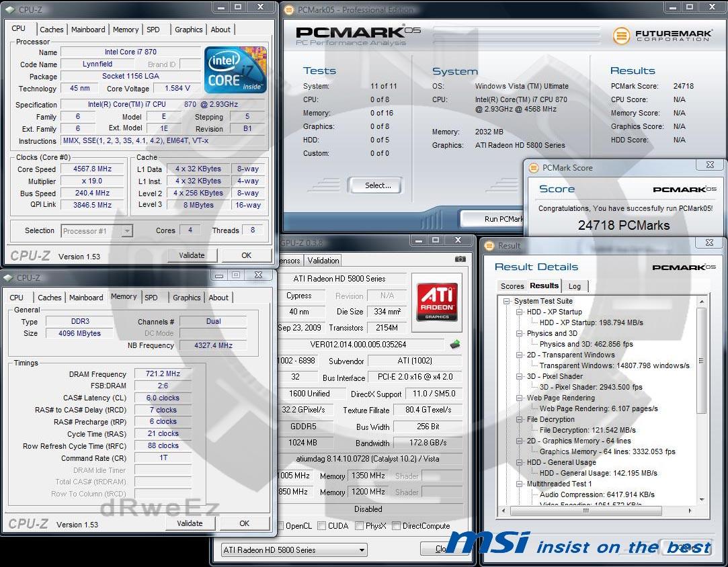Click the ATI Radeon logo in GPU-Z
Viewport: 728px width, 567px height.
437,302
